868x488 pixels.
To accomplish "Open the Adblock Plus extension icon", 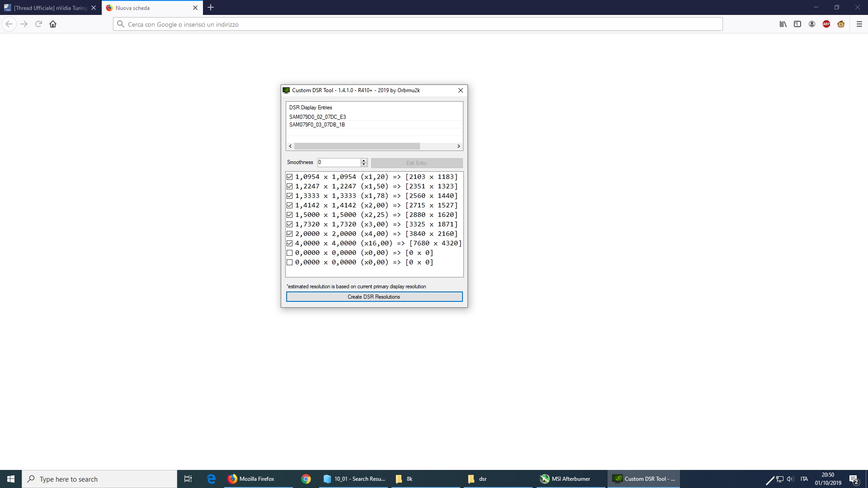I will tap(826, 24).
